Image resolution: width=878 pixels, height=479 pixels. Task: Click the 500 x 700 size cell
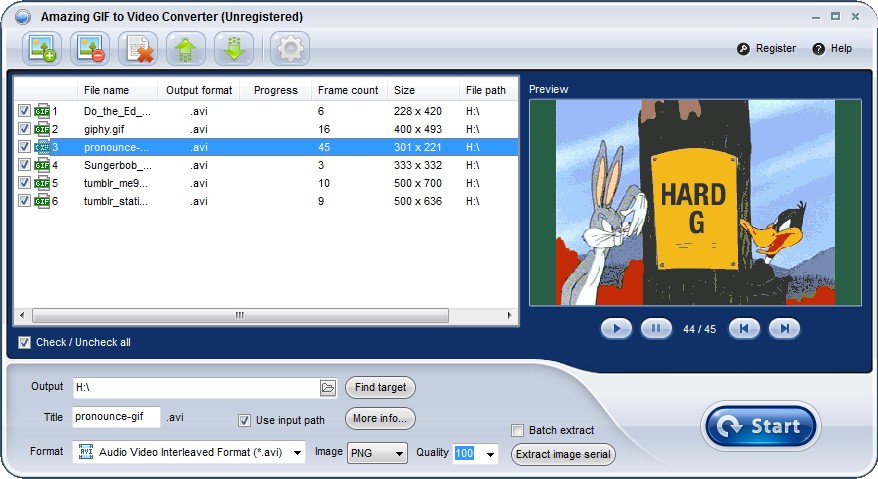point(418,183)
